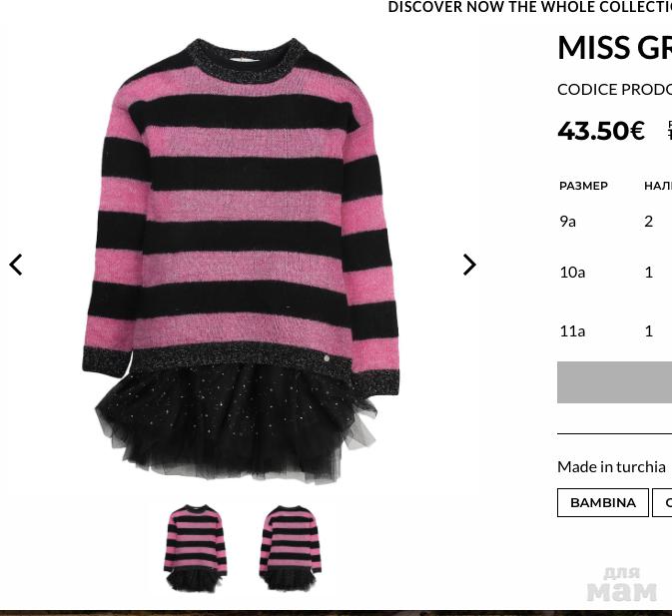Click the black tulle skirt in image
Viewport: 672px width, 616px height.
coord(236,424)
